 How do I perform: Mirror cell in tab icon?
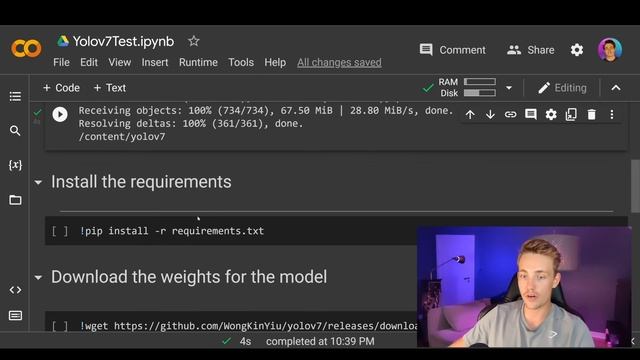[x=571, y=115]
